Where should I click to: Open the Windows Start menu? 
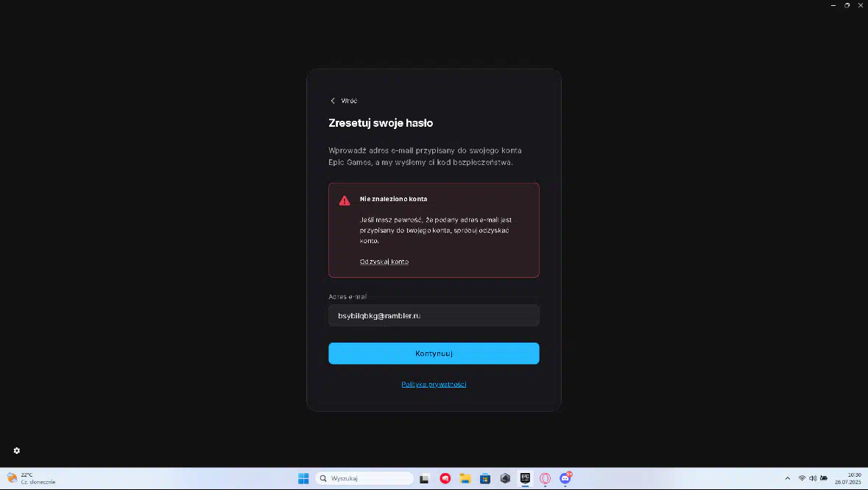click(303, 478)
